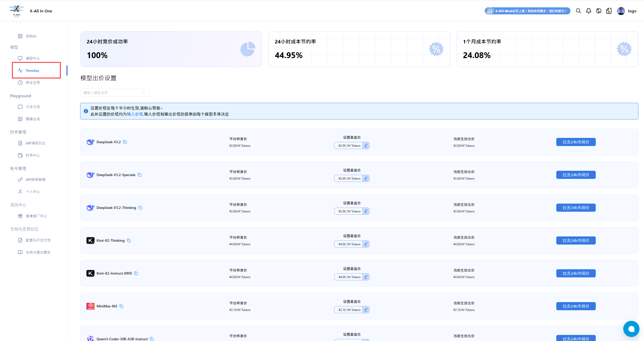The width and height of the screenshot is (644, 341).
Task: Open the floating chat support bubble
Action: pyautogui.click(x=631, y=329)
